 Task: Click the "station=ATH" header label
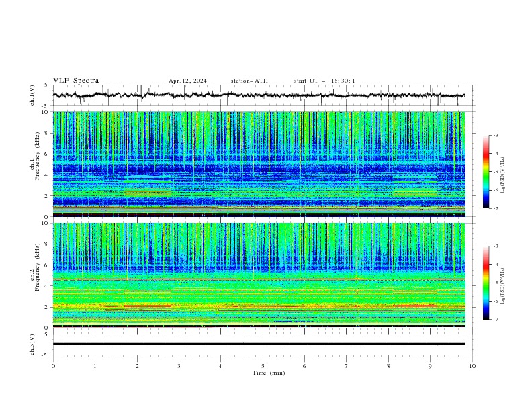point(249,81)
